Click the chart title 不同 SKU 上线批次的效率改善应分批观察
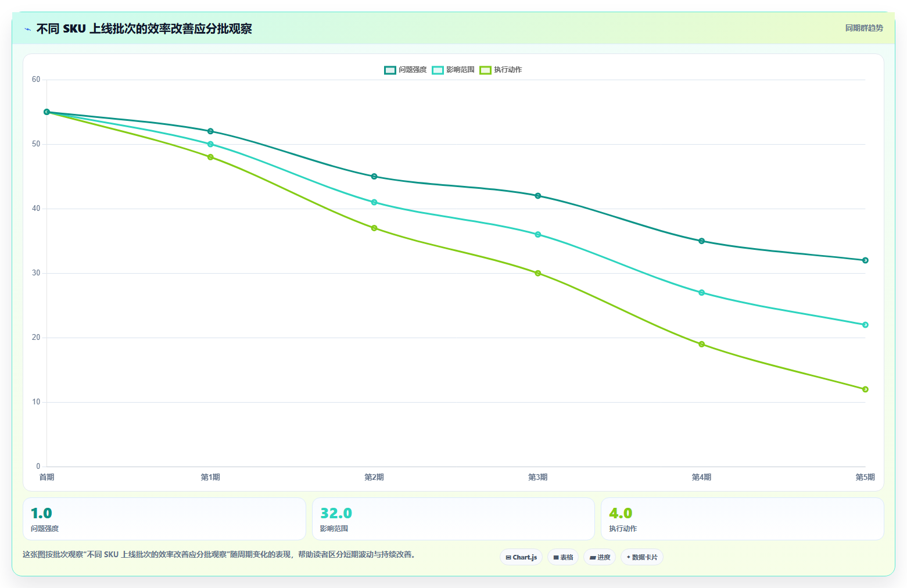The image size is (907, 588). coord(144,29)
